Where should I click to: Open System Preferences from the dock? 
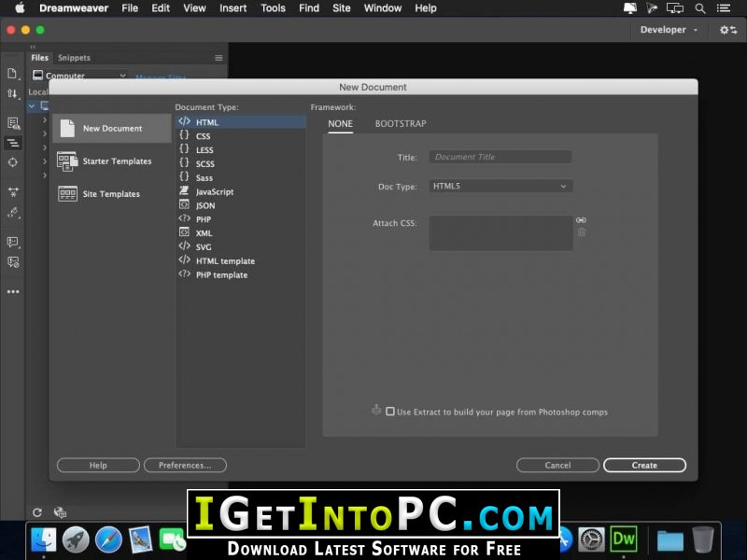point(591,540)
